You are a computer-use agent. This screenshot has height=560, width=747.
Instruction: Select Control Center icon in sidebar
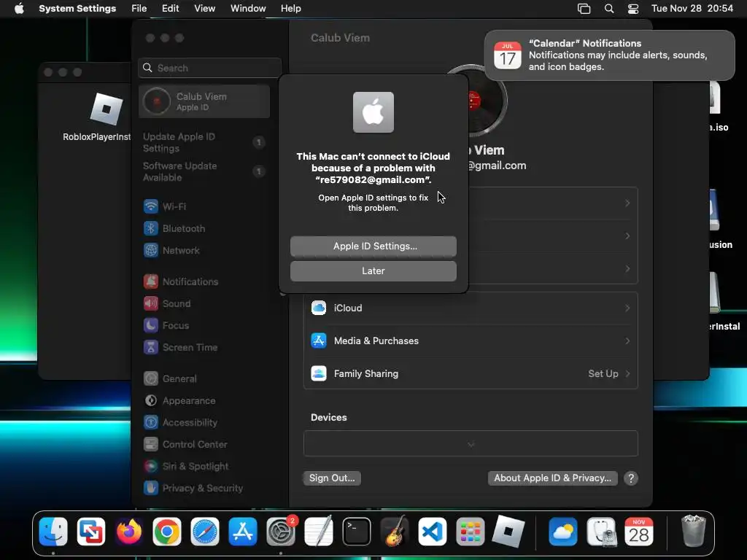150,444
